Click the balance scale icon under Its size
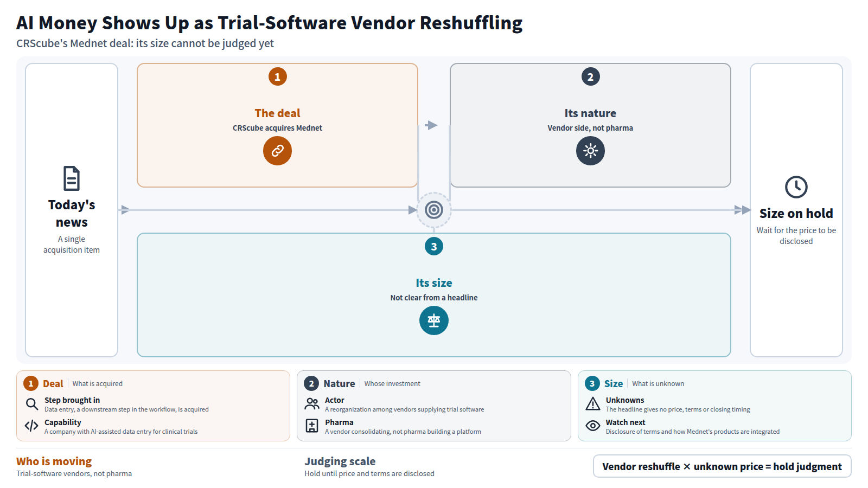The height and width of the screenshot is (488, 868). 434,320
